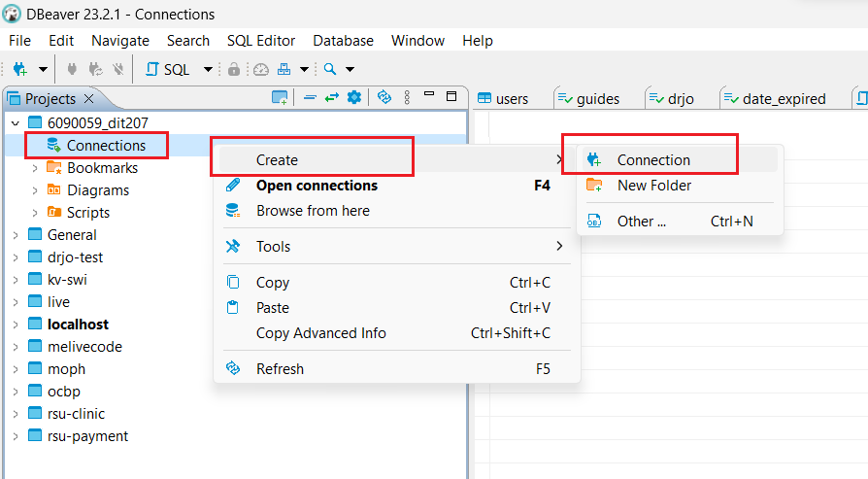This screenshot has width=868, height=479.
Task: Expand the Scripts folder
Action: pos(35,213)
